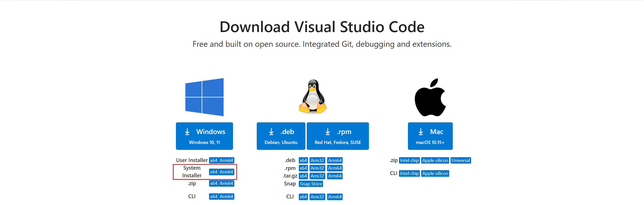Screen dimensions: 644x205
Task: Get the Windows User Installer Arm64 build
Action: (x=226, y=160)
